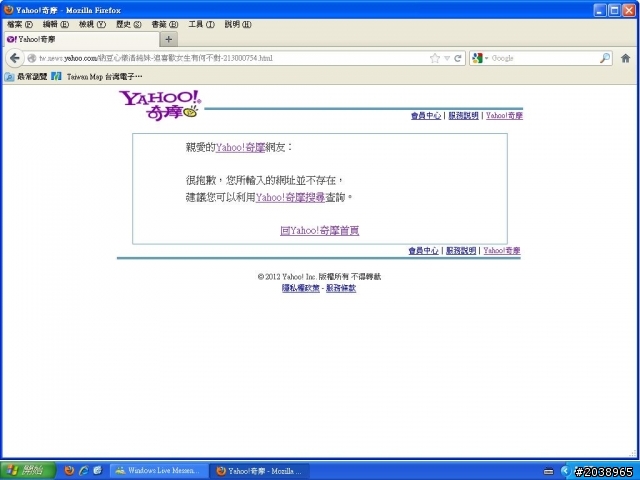Reload the page using the refresh icon
This screenshot has width=640, height=480.
pos(458,58)
